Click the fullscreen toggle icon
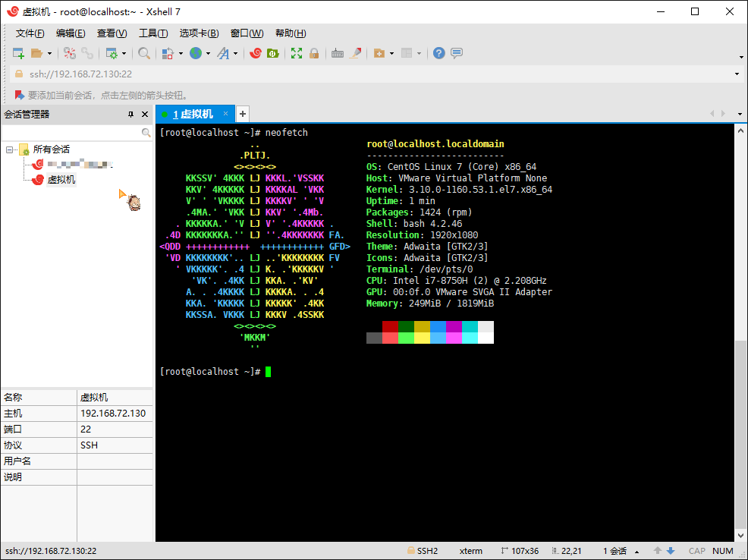Screen dimensions: 748x560 [x=297, y=53]
